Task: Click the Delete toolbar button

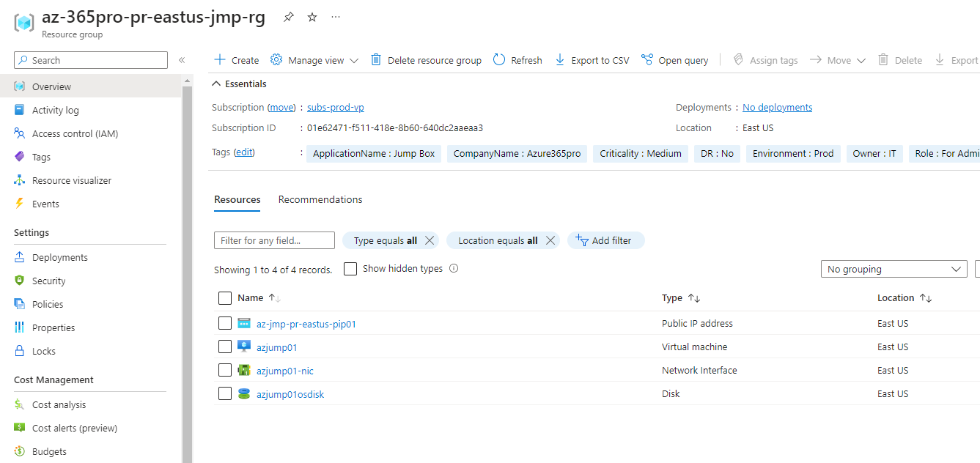Action: pos(900,60)
